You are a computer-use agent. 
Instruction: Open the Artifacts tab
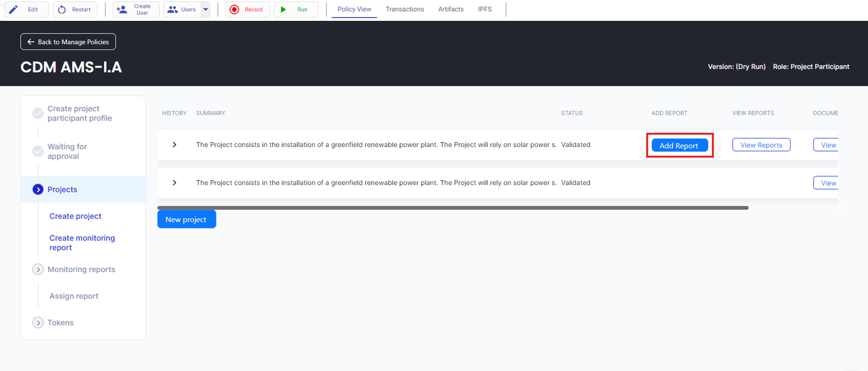click(451, 9)
